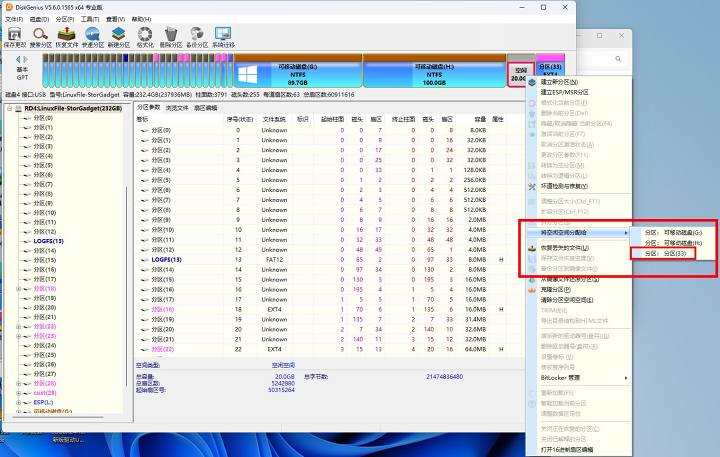Go to next disk with right arrow
This screenshot has height=457, width=720.
tap(26, 59)
